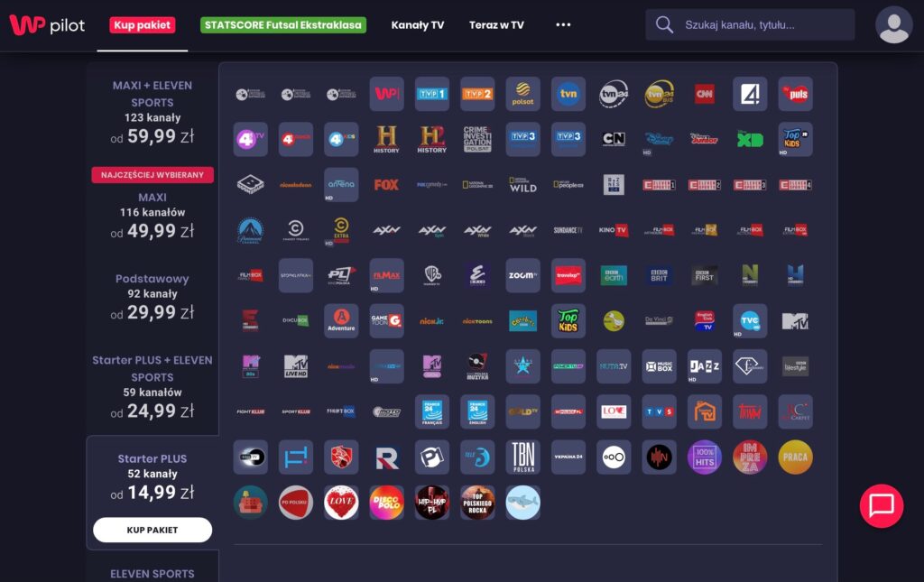This screenshot has height=582, width=924.
Task: Open the Kanały TV menu
Action: [417, 25]
